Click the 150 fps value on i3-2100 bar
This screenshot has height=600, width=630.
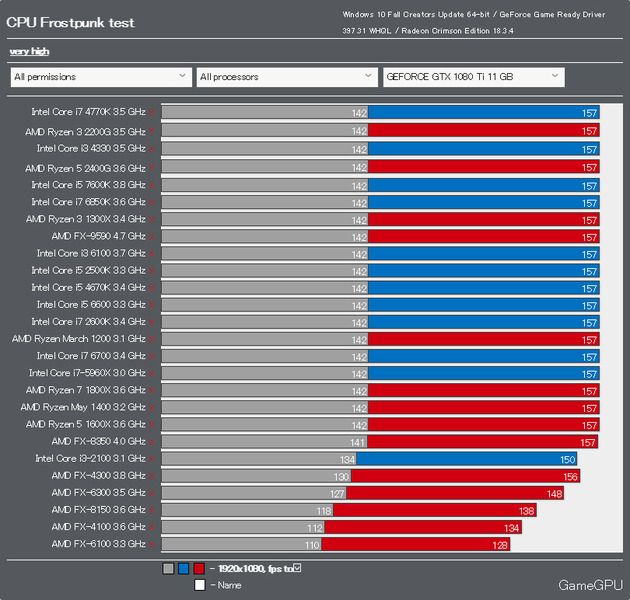click(x=567, y=460)
